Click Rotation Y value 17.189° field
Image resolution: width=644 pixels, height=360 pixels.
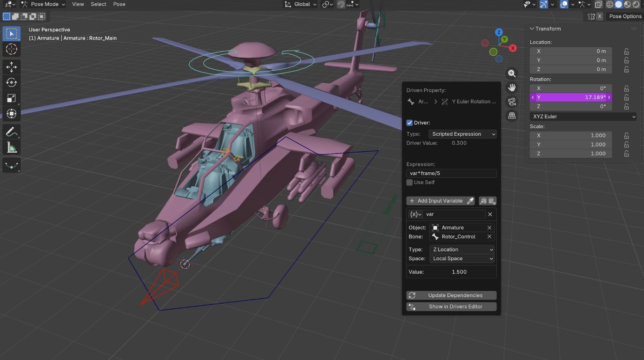(571, 97)
